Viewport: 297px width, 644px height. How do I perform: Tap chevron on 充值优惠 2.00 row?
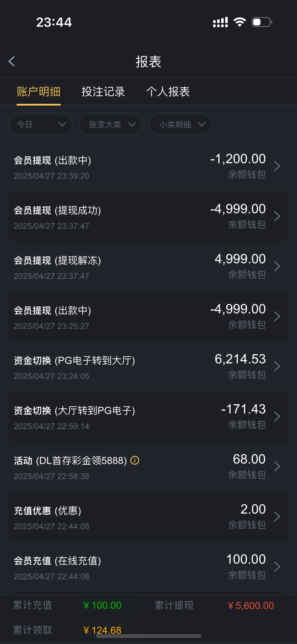click(x=277, y=517)
